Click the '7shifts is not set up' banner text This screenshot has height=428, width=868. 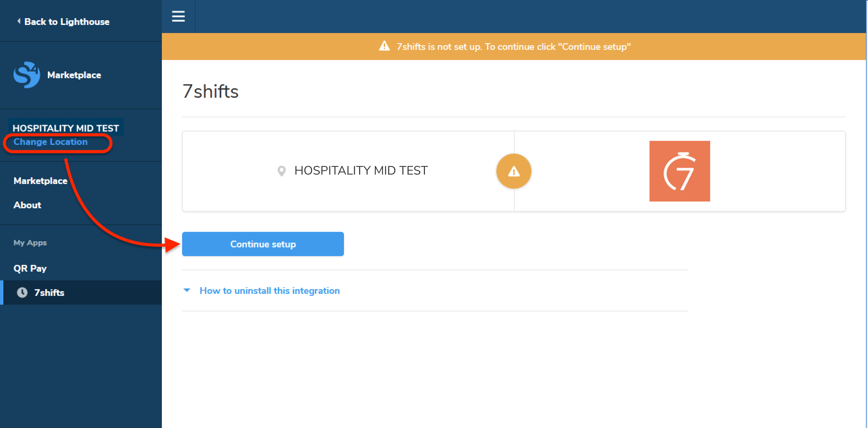[514, 47]
